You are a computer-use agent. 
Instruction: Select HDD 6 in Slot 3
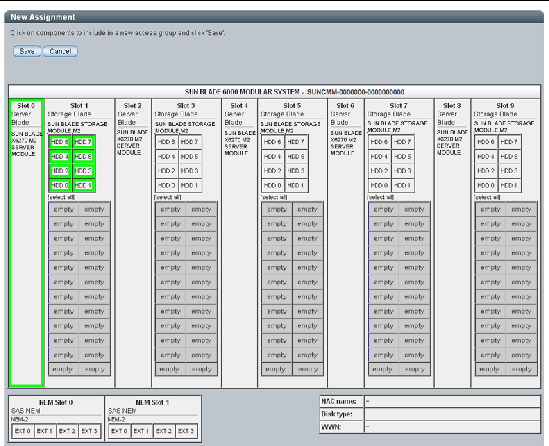(167, 142)
